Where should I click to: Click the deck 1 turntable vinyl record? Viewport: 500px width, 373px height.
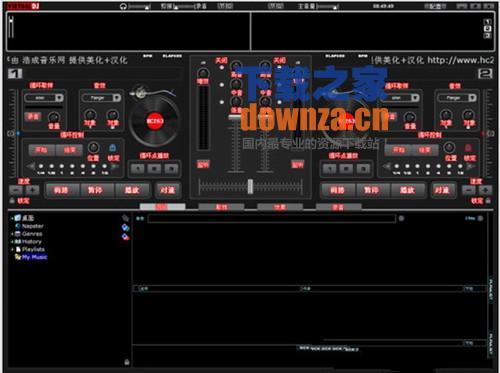155,121
